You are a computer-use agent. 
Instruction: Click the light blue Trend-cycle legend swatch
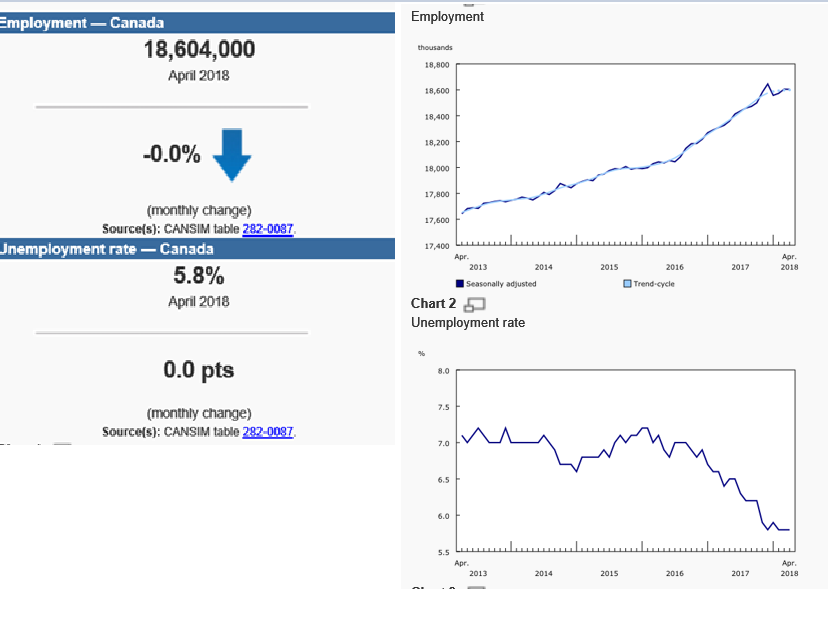coord(627,284)
